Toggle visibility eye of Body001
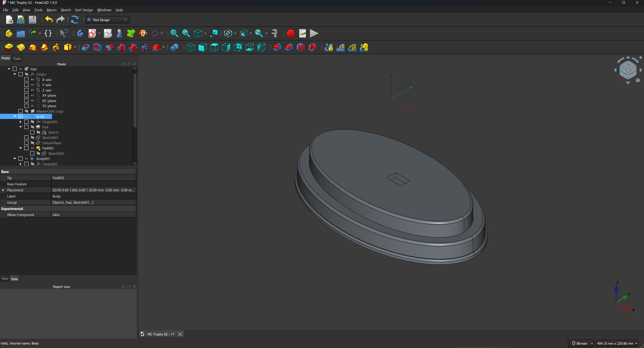The image size is (644, 348). 26,159
